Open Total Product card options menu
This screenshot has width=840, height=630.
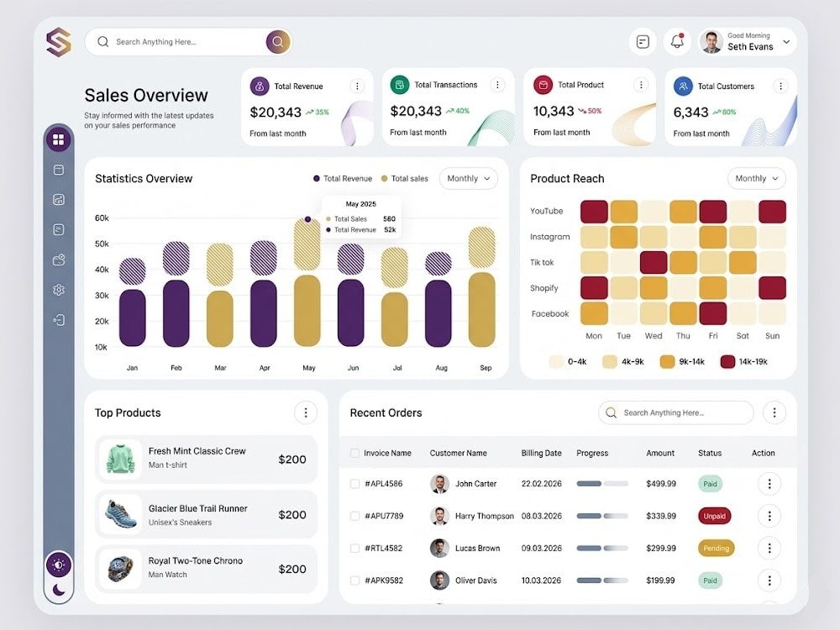pyautogui.click(x=641, y=85)
